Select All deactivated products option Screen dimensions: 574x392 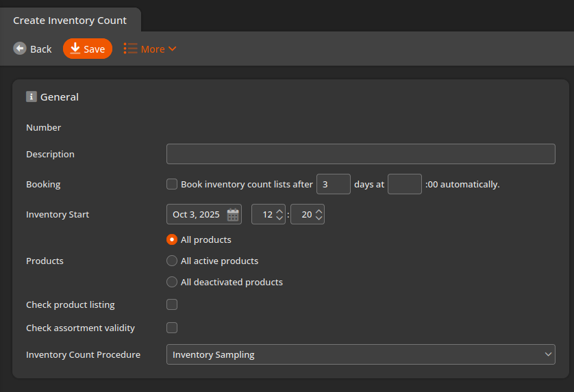(172, 282)
